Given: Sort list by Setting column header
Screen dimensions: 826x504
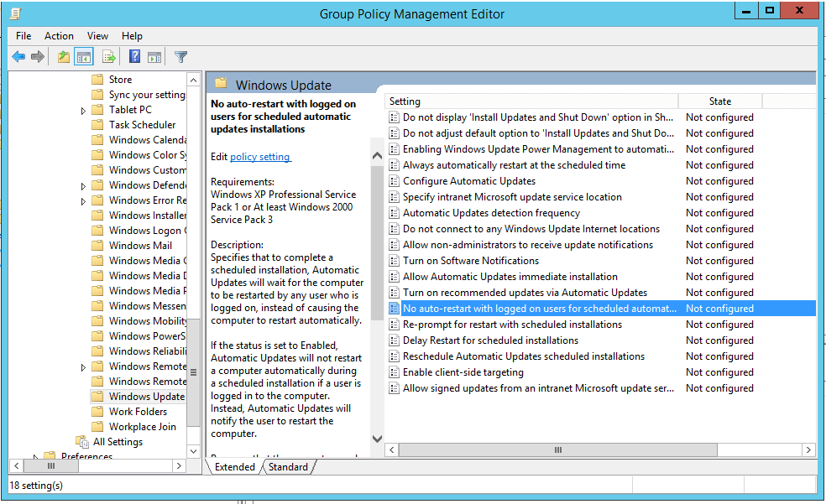Looking at the screenshot, I should point(531,101).
